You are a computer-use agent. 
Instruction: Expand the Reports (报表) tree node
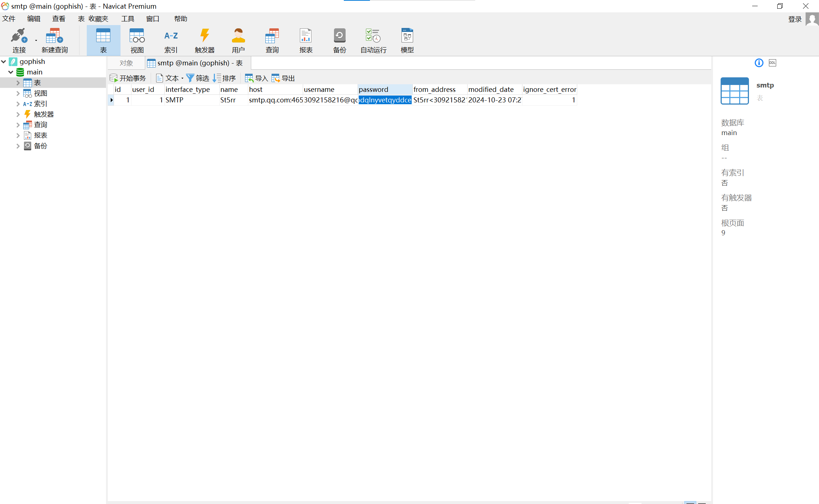coord(18,135)
